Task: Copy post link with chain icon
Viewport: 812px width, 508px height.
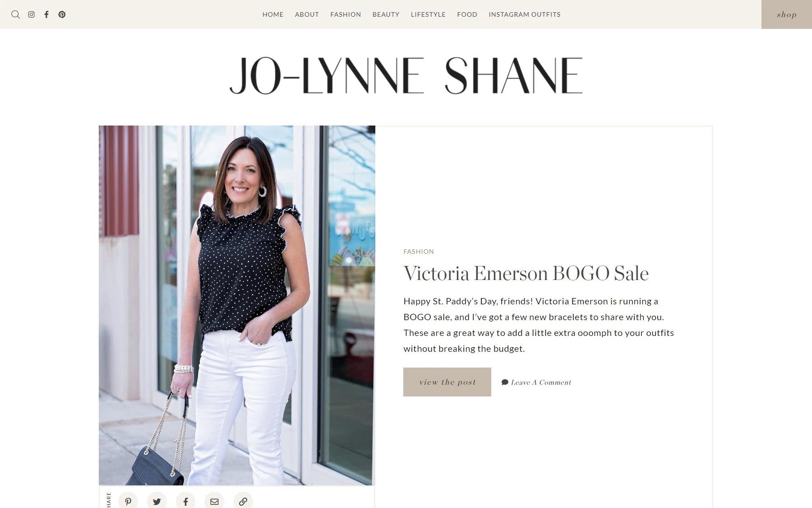Action: 243,501
